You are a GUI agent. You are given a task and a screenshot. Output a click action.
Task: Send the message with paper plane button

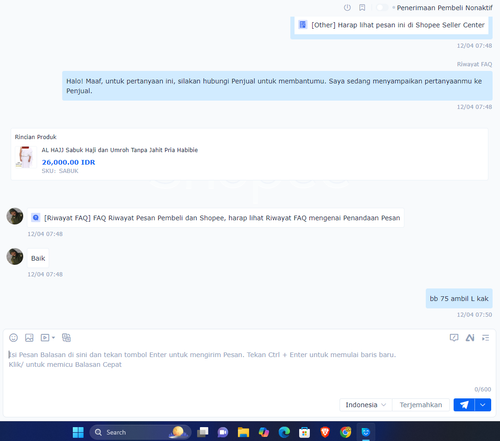coord(464,405)
